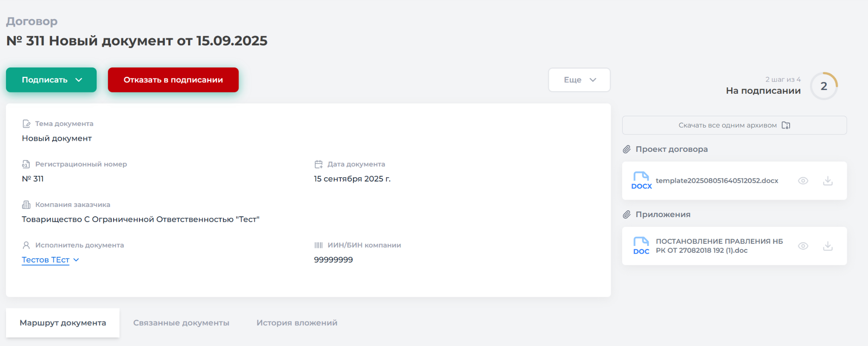Expand the Еще actions menu
Viewport: 868px width, 346px height.
[x=579, y=80]
